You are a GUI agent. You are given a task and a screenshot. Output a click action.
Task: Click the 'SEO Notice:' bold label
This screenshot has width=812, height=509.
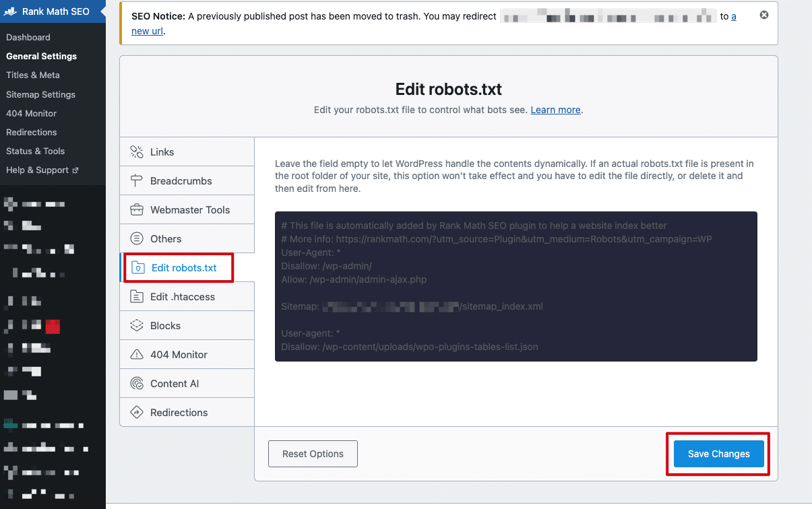tap(158, 16)
